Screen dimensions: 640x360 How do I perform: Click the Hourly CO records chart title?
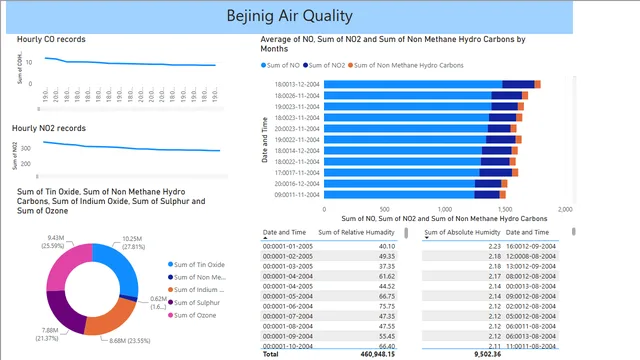[51, 39]
